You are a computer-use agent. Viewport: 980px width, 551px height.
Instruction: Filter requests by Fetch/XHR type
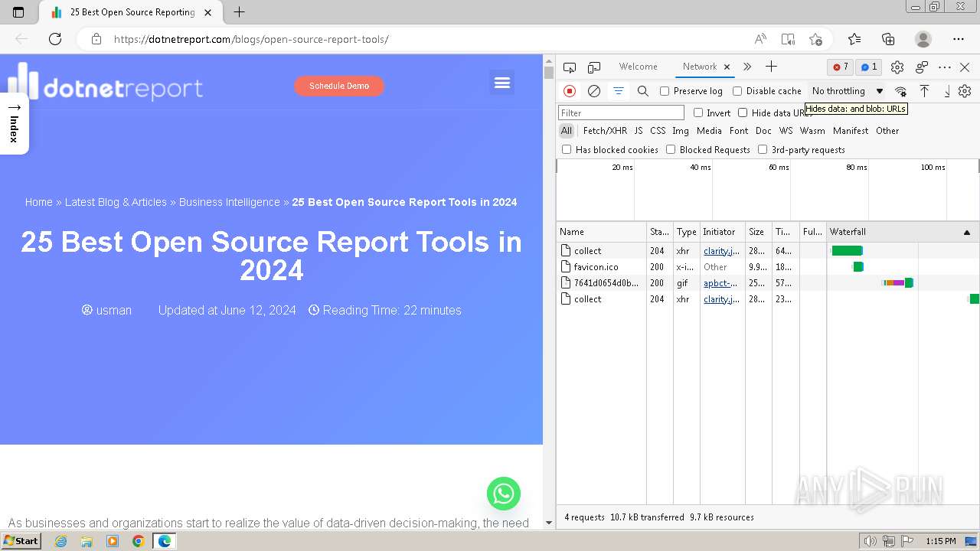click(605, 131)
